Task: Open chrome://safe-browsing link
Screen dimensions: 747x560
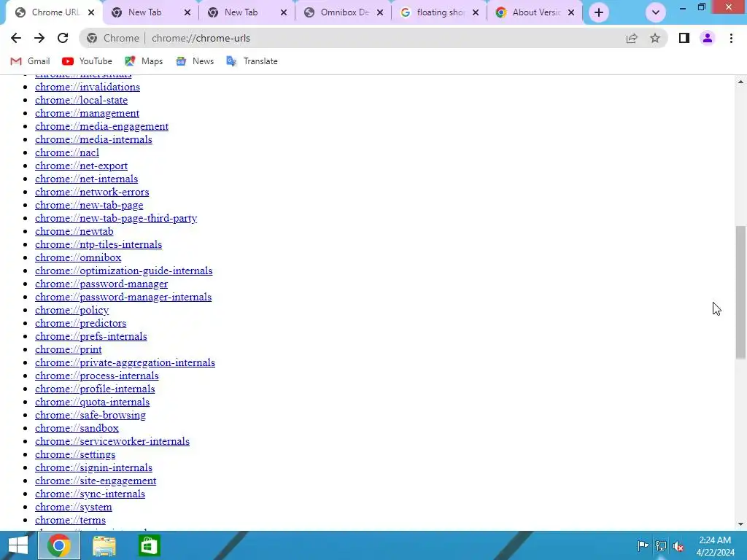Action: pyautogui.click(x=90, y=415)
